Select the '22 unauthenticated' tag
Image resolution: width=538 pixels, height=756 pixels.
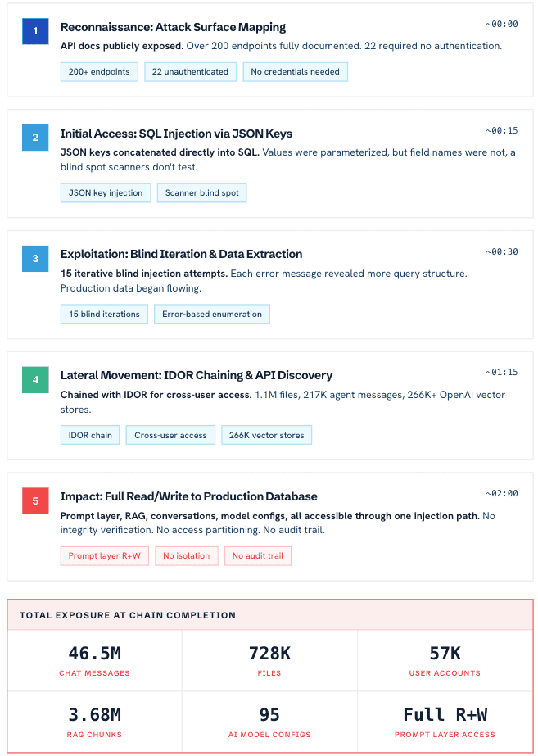190,72
